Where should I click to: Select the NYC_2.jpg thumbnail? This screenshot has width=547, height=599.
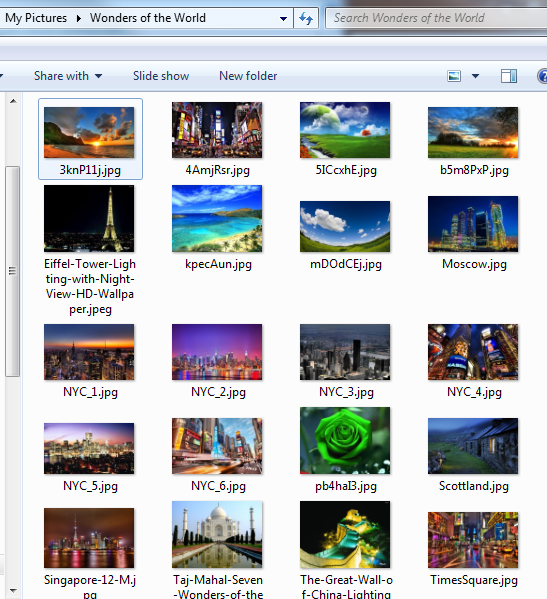click(217, 352)
